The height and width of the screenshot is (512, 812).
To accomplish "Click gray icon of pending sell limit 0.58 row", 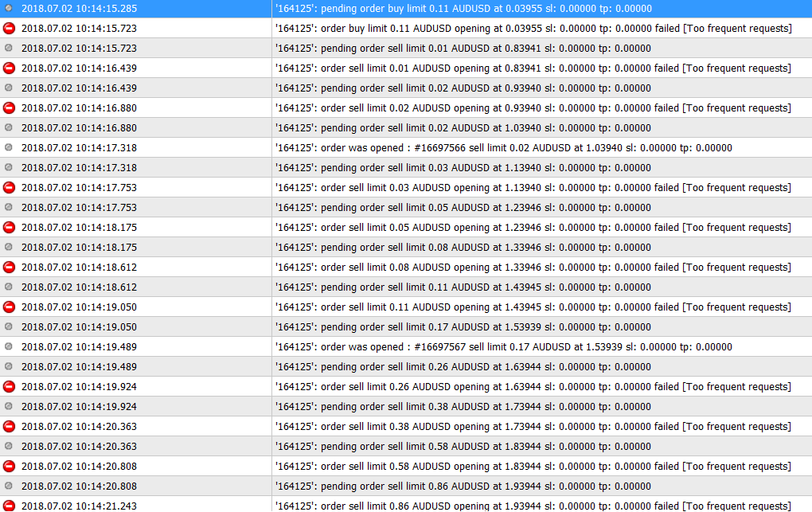I will pyautogui.click(x=8, y=446).
